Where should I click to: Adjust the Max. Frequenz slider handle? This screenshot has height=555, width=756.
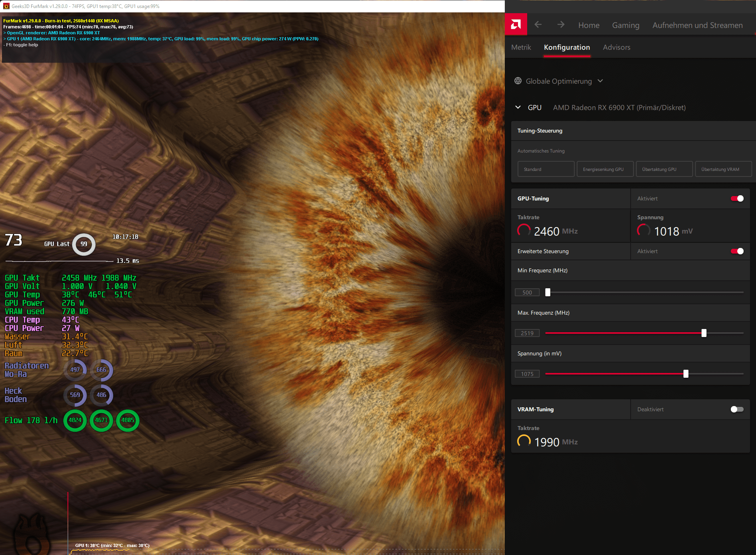(x=704, y=333)
